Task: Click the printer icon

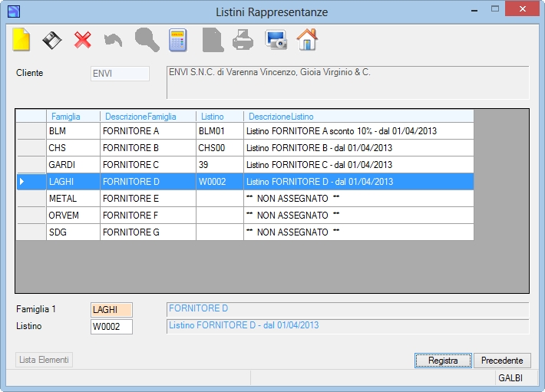Action: point(243,40)
